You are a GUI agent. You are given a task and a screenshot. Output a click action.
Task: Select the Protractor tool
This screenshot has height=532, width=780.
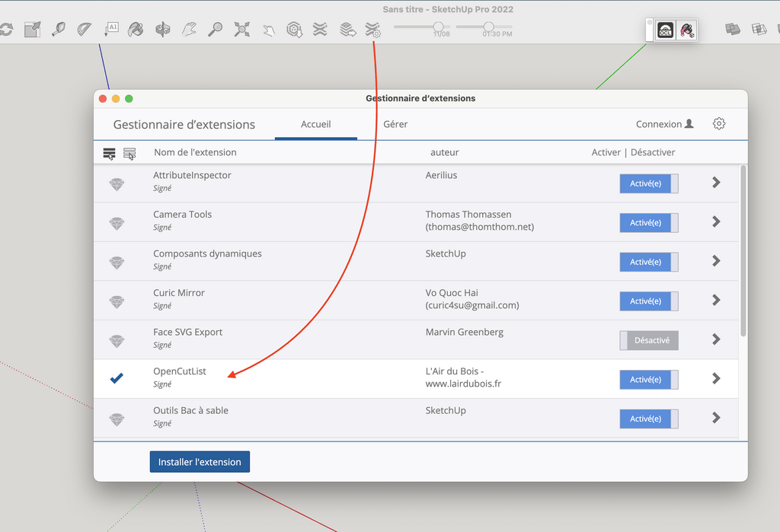point(84,30)
